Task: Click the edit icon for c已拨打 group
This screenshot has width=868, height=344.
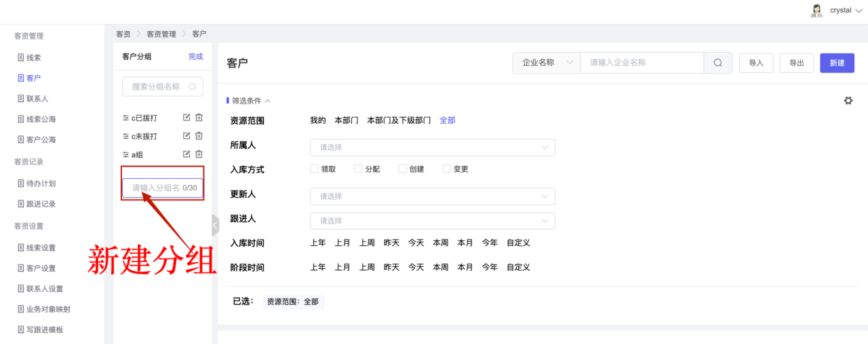Action: [x=186, y=118]
